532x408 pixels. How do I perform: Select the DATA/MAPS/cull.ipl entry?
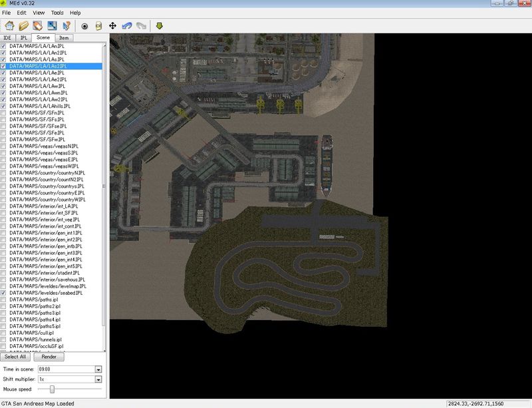pos(31,333)
